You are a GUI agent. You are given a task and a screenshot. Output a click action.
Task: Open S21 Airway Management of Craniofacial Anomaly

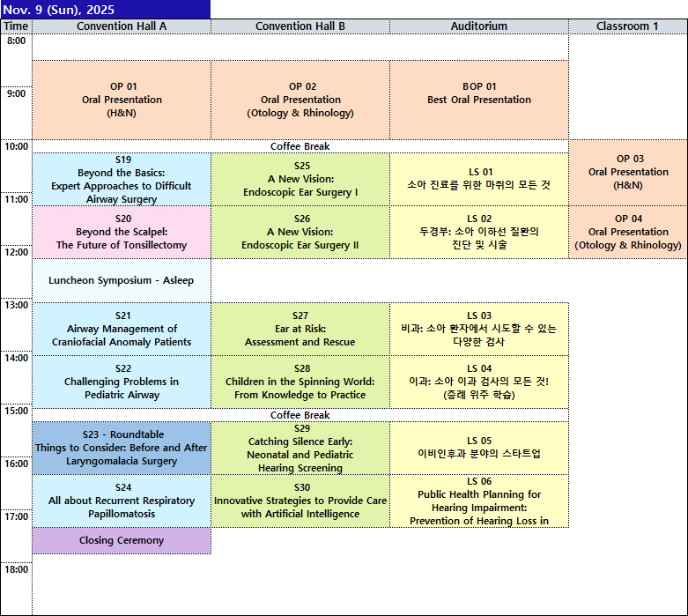122,329
